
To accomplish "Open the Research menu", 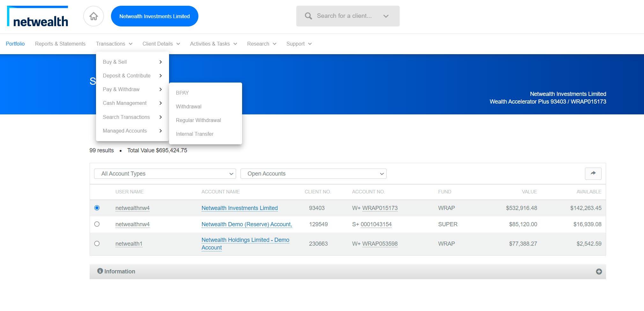I will pos(262,44).
